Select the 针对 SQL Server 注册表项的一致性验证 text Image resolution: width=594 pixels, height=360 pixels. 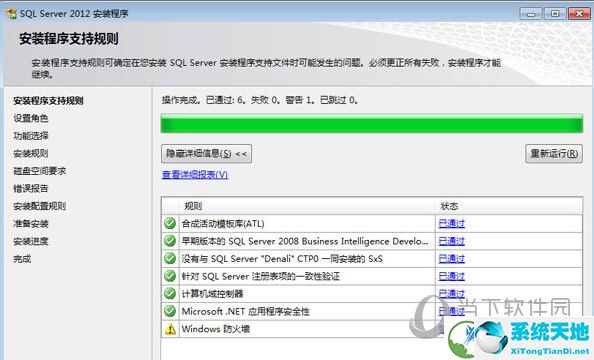[x=260, y=276]
